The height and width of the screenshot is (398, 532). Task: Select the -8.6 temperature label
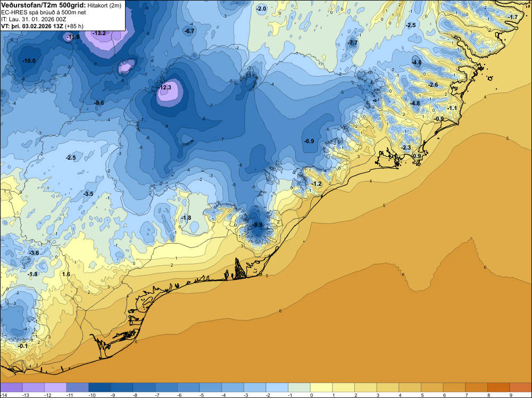pos(99,103)
